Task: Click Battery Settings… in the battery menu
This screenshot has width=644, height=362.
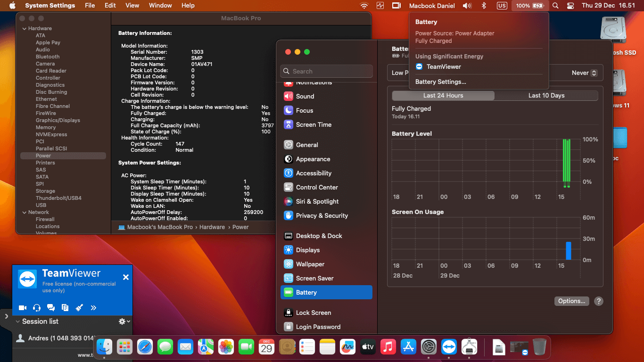Action: coord(441,82)
